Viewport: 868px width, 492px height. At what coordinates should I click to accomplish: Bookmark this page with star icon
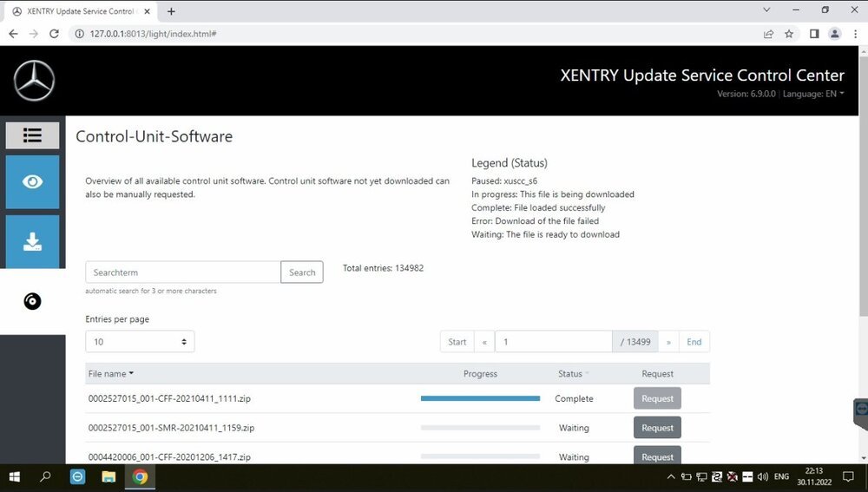coord(789,34)
